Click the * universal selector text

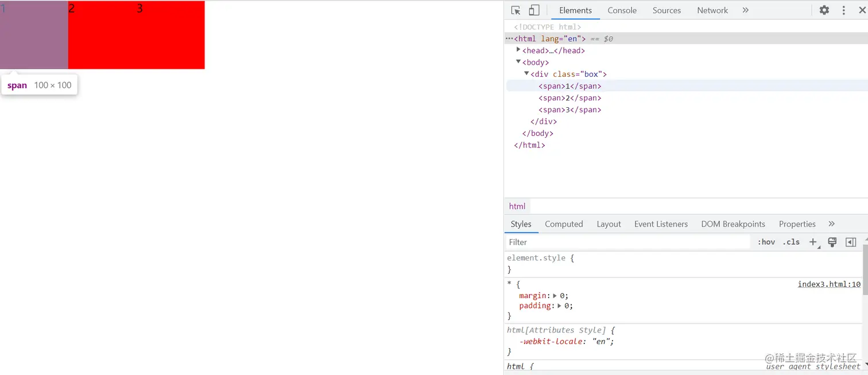tap(509, 284)
